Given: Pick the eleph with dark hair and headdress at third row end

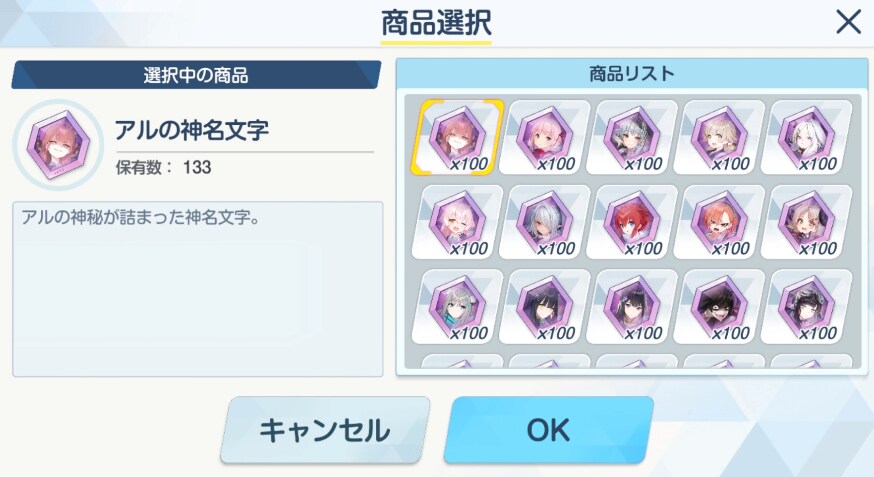Looking at the screenshot, I should 807,306.
